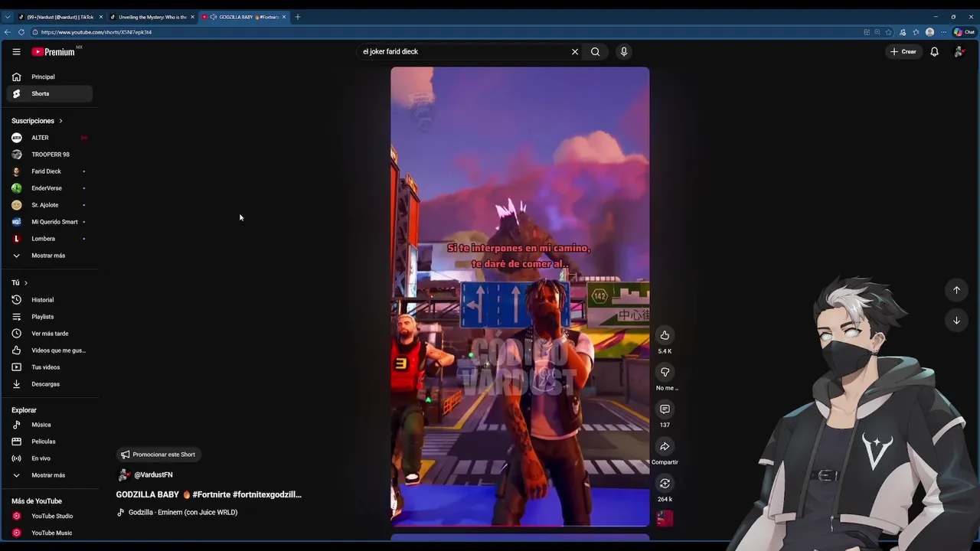Open the browser favorites list icon
This screenshot has height=551, width=980.
[916, 32]
